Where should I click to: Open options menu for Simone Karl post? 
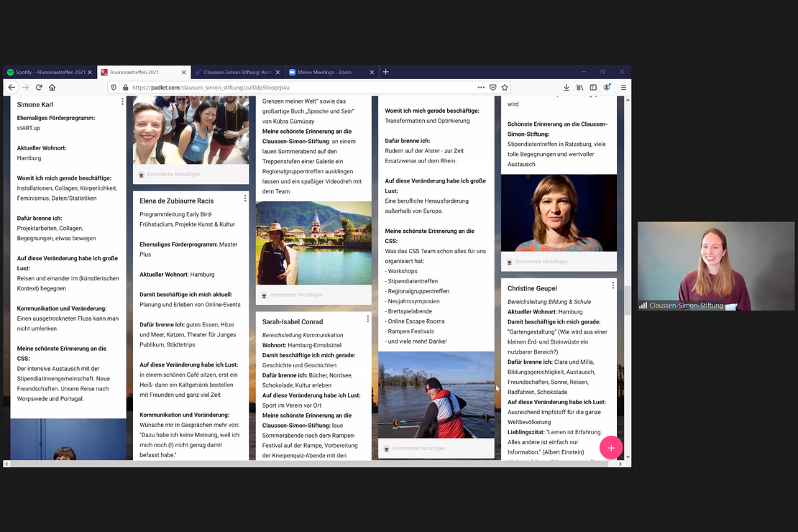(122, 102)
